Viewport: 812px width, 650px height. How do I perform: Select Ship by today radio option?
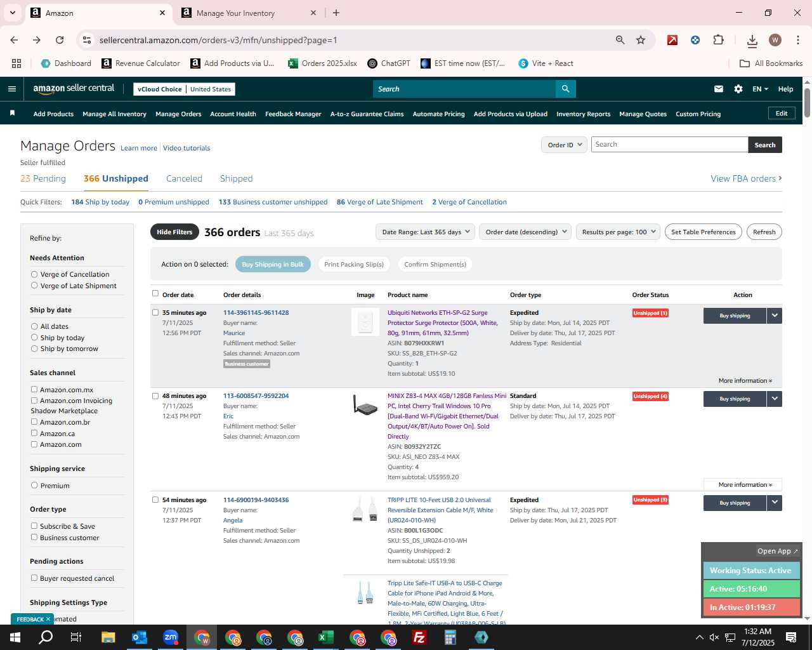tap(34, 338)
